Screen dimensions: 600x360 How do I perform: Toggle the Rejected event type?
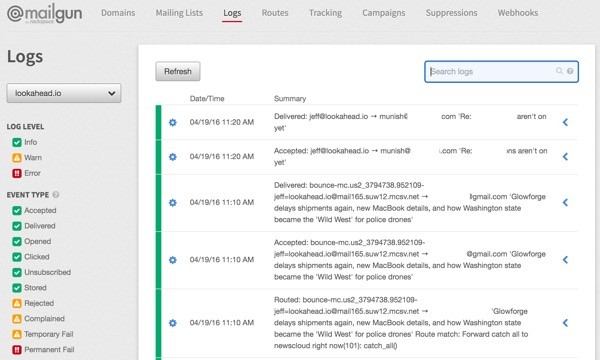17,303
